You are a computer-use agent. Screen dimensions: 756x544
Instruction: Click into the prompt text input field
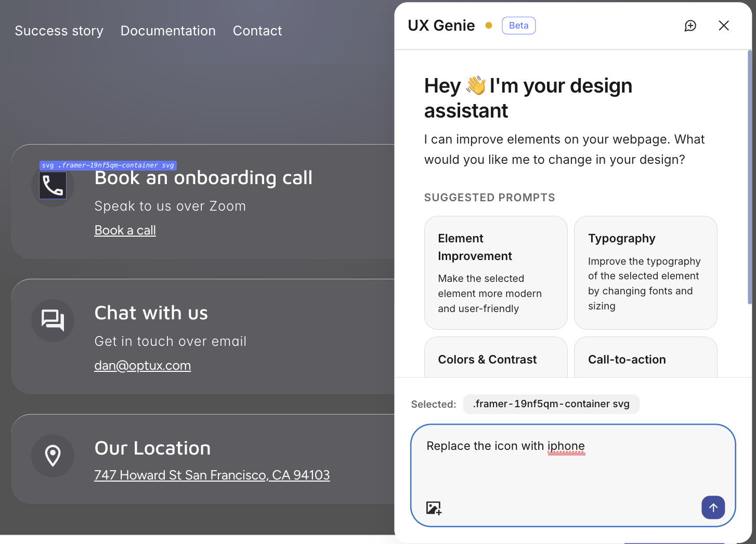tap(572, 468)
